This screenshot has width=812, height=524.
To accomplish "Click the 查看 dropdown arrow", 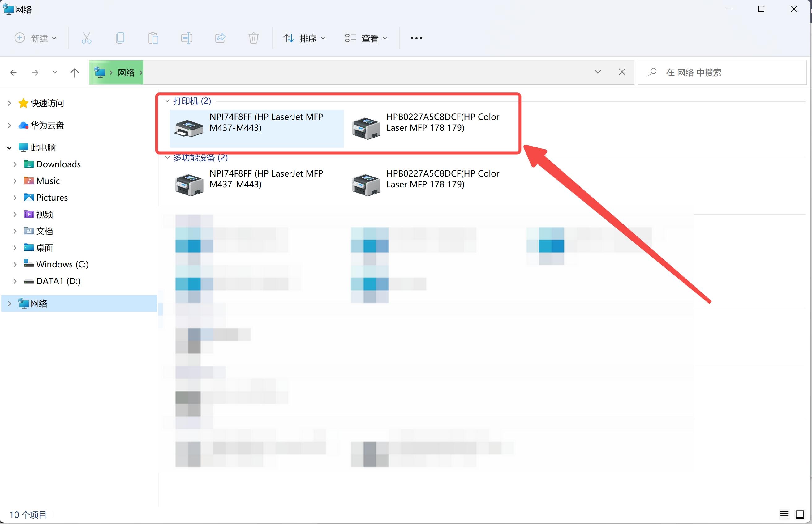I will tap(387, 38).
